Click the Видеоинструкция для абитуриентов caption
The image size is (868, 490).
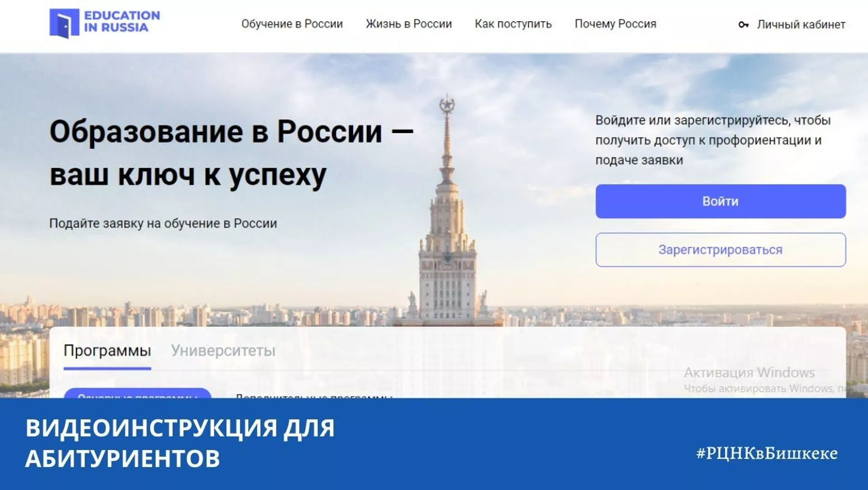coord(180,443)
